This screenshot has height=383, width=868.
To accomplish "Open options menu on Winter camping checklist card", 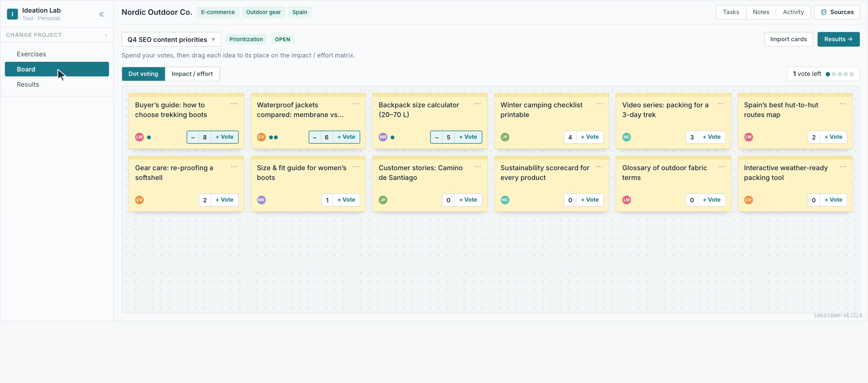I will [x=599, y=104].
